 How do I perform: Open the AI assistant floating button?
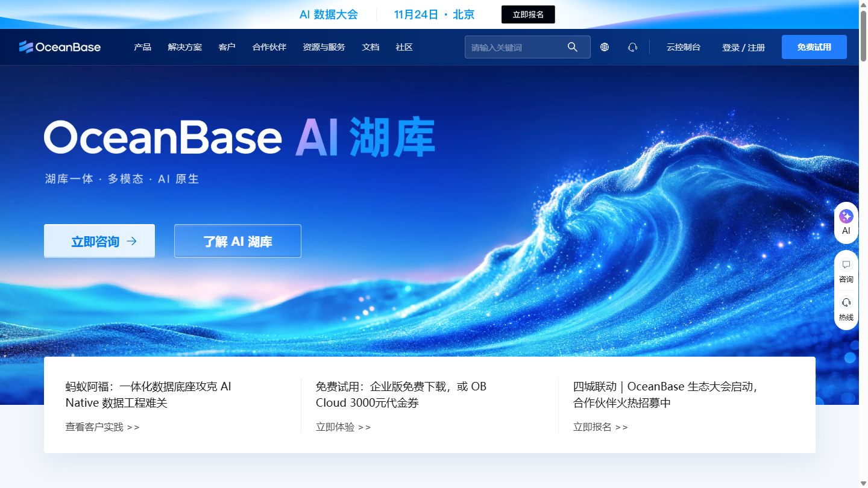click(846, 223)
